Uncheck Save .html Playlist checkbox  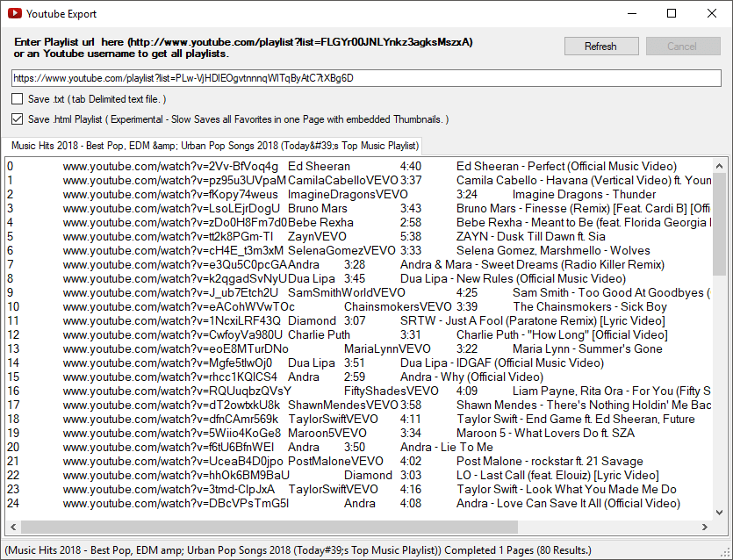click(x=18, y=119)
